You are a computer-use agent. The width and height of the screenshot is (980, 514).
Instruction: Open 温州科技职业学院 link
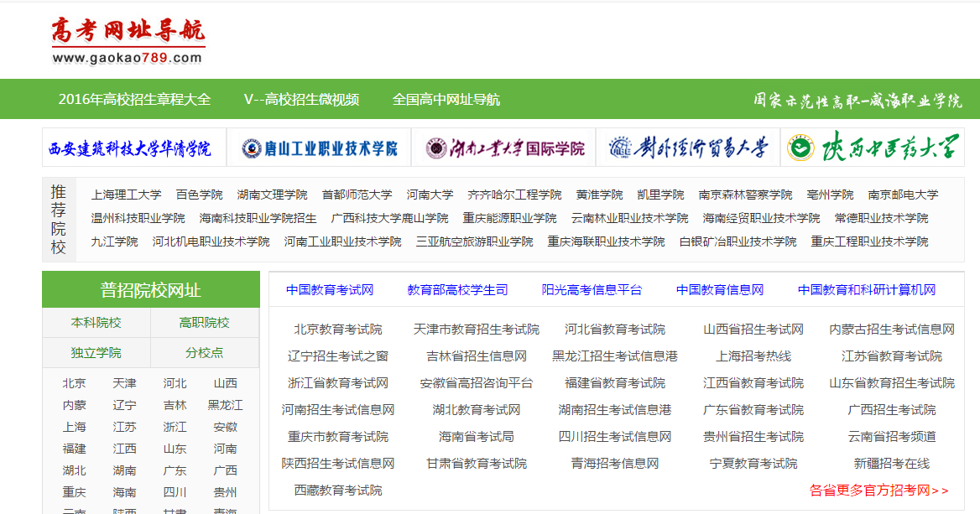tap(138, 218)
